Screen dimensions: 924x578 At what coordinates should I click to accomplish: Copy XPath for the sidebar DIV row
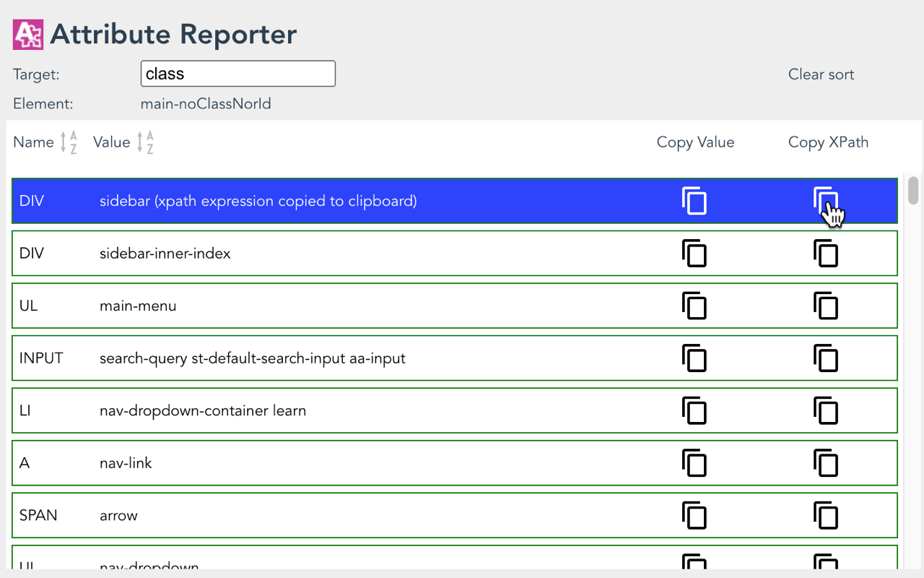[826, 201]
